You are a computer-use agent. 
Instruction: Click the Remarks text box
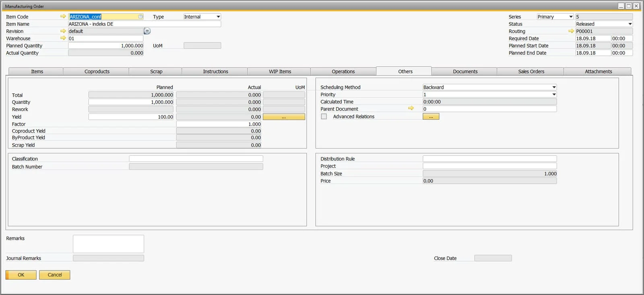[108, 244]
